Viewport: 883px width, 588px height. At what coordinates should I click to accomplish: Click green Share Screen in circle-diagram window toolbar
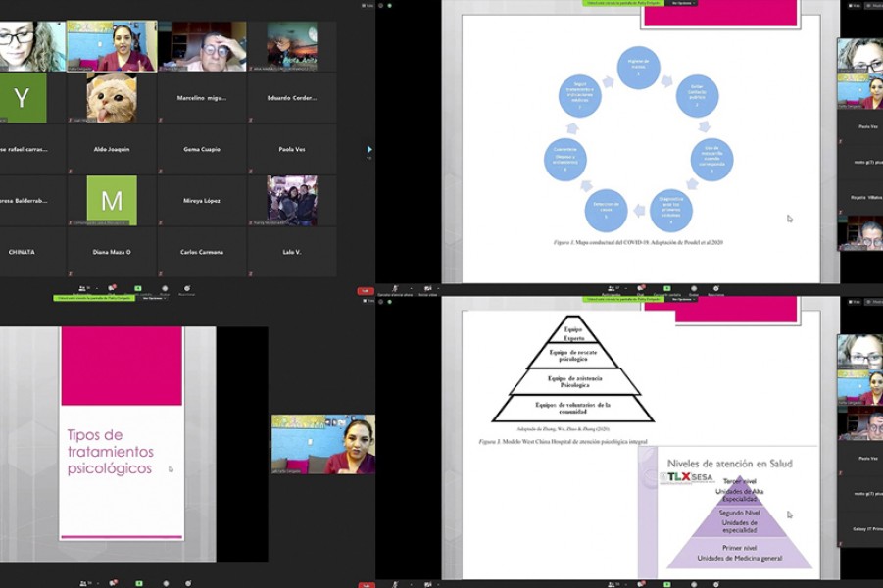666,289
